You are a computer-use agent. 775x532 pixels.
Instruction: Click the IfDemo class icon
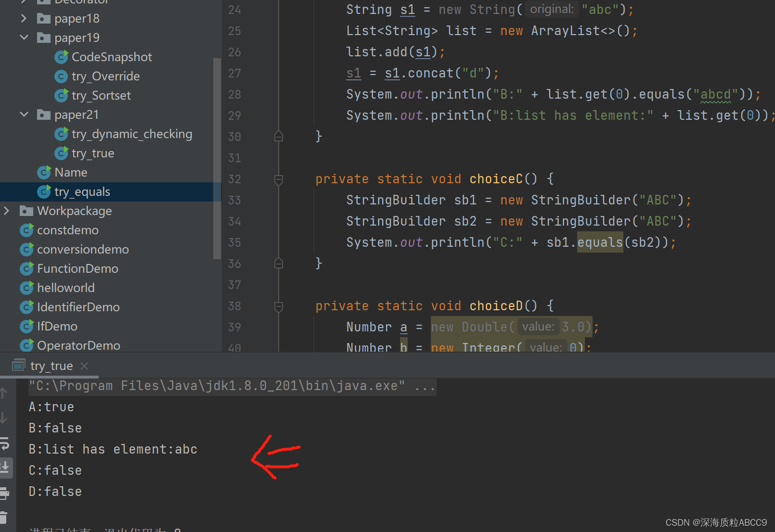(x=26, y=326)
